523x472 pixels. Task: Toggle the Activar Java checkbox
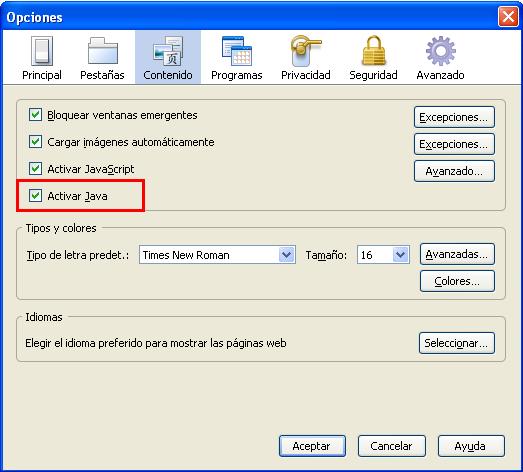tap(35, 196)
